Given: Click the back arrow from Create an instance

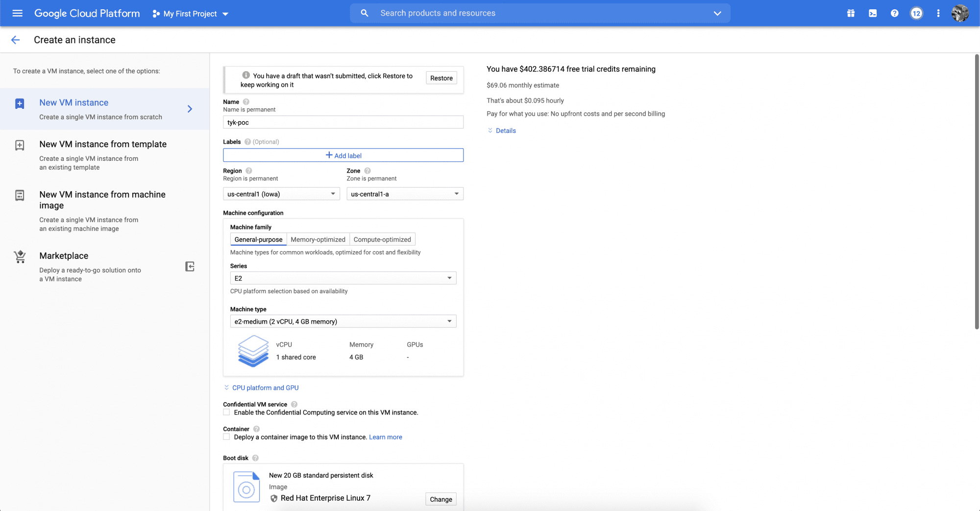Looking at the screenshot, I should (15, 40).
